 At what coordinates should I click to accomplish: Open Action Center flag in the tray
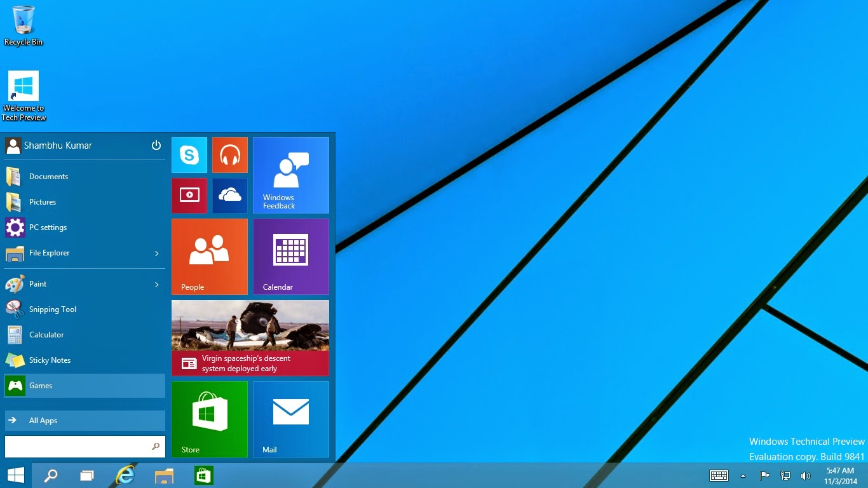(765, 475)
